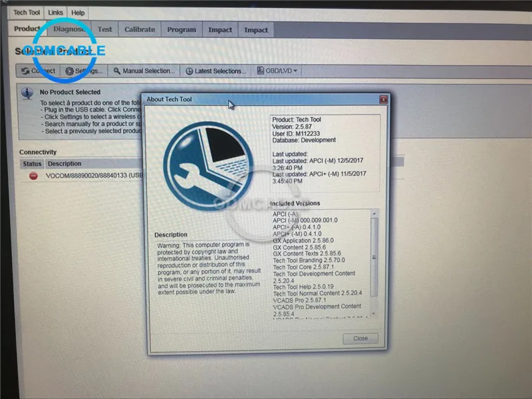Switch to the Calibrate tab
The image size is (532, 399).
point(140,29)
